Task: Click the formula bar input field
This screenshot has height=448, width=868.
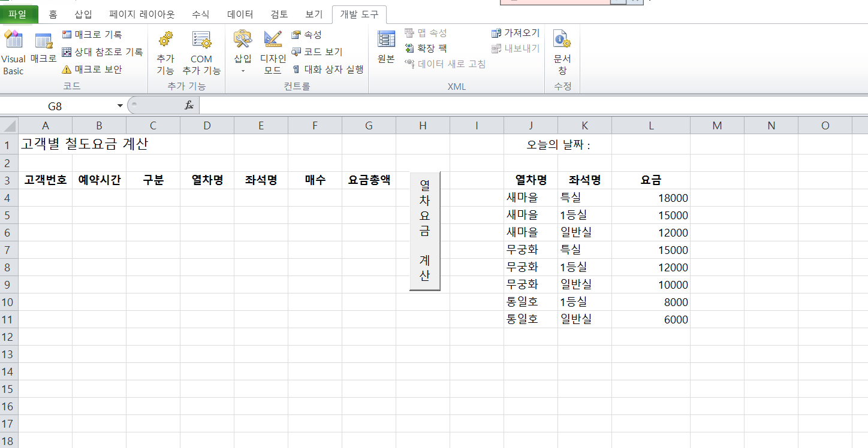Action: (528, 106)
